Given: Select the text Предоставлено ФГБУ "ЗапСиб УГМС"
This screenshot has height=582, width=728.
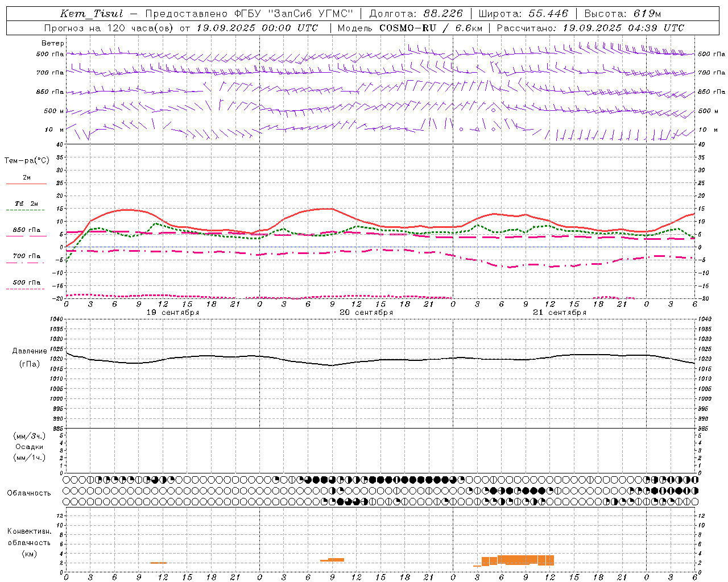Looking at the screenshot, I should tap(249, 14).
